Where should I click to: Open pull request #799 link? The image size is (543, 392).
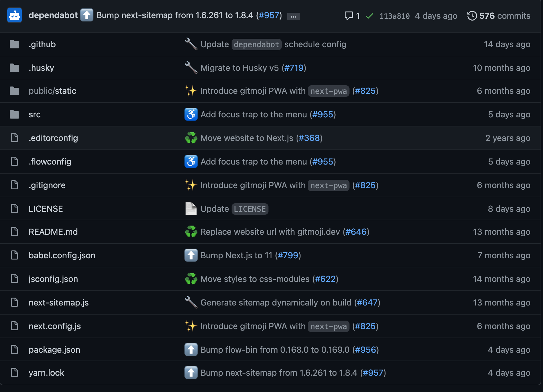288,255
